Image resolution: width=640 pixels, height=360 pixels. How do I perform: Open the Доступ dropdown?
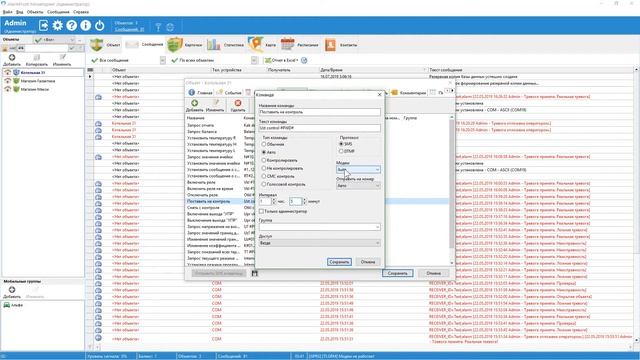pos(320,243)
